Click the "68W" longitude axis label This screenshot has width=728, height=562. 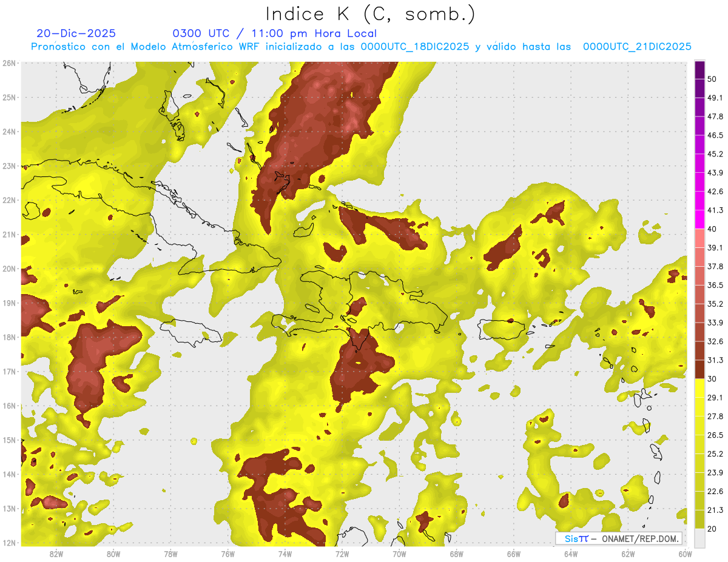[457, 554]
